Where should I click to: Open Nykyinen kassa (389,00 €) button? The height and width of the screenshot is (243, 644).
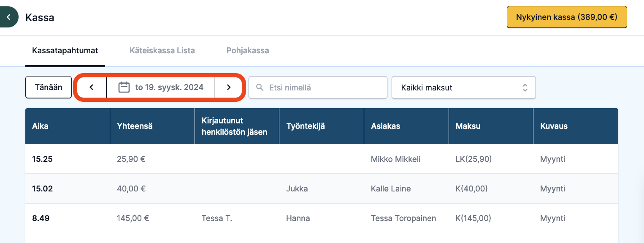(567, 17)
